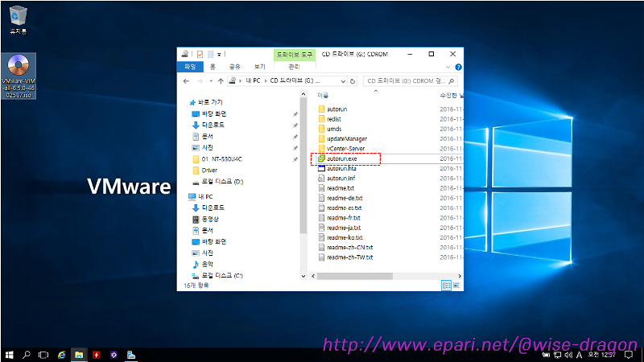Open recent locations dropdown arrow
This screenshot has height=362, width=644.
(211, 81)
